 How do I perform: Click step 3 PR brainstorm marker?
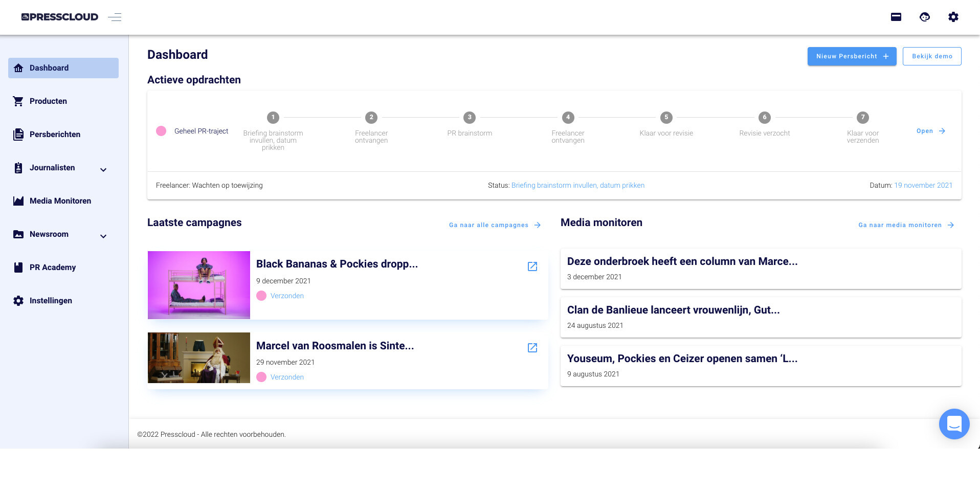click(469, 118)
